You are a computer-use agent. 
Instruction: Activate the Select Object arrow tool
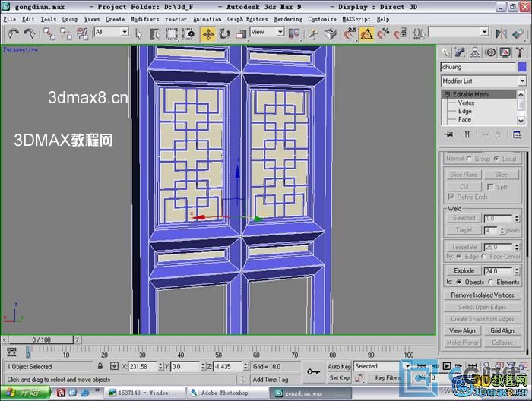point(138,34)
